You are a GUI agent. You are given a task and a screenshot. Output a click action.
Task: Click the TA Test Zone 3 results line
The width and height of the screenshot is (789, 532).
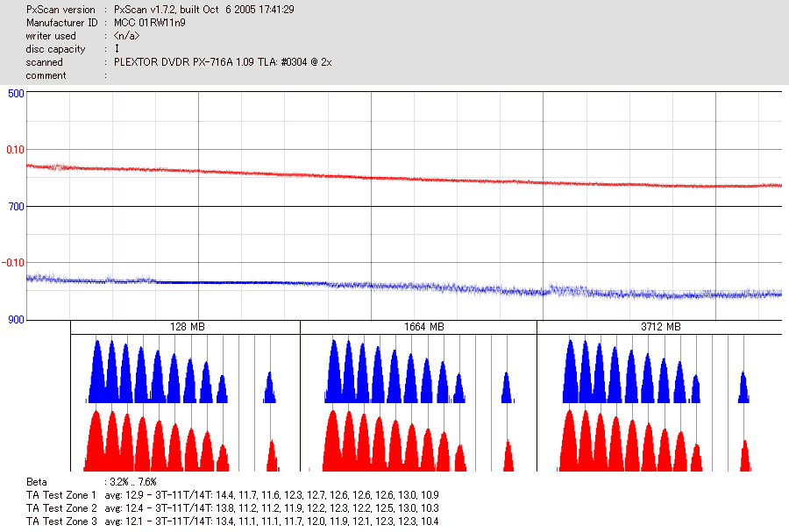(x=232, y=521)
